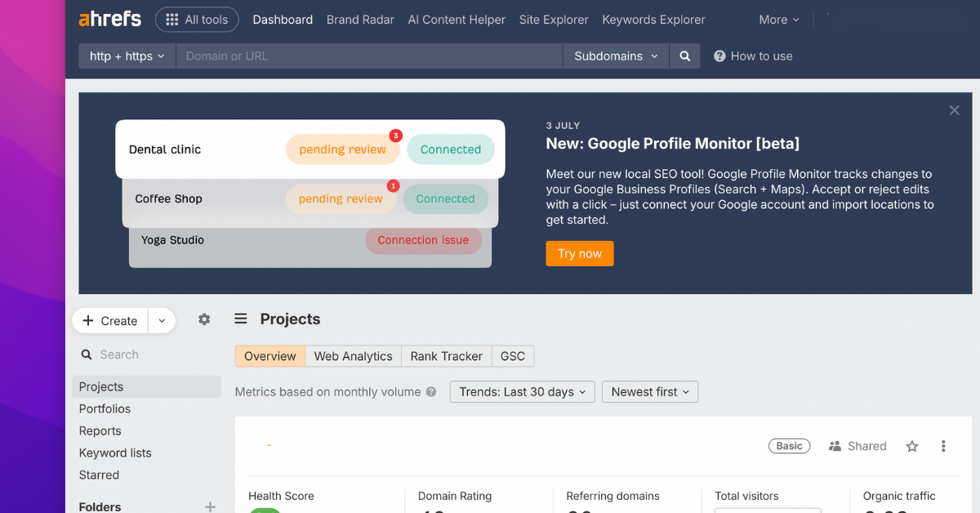The image size is (980, 513).
Task: Open Keywords Explorer
Action: click(653, 20)
